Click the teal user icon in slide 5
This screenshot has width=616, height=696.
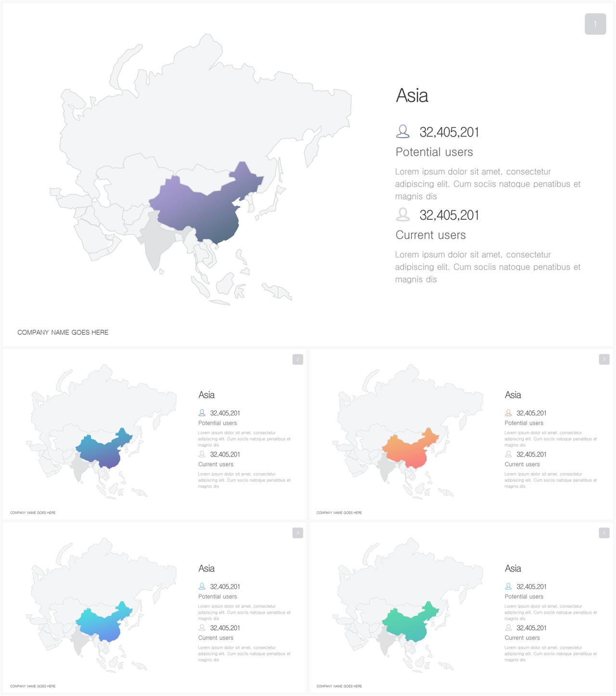[x=508, y=586]
